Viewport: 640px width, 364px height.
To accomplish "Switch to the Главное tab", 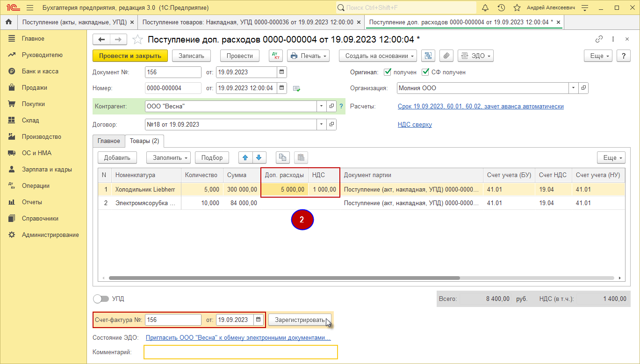I will click(x=109, y=141).
